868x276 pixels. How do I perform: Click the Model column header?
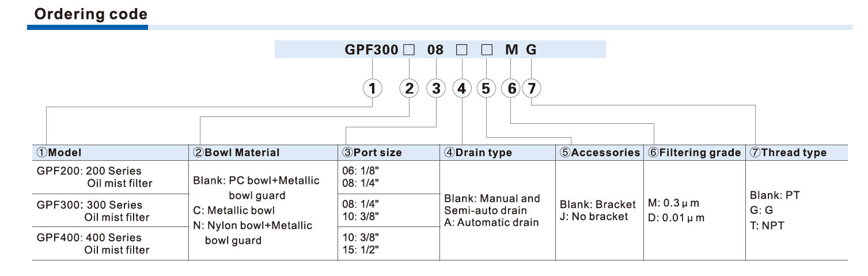(x=59, y=153)
